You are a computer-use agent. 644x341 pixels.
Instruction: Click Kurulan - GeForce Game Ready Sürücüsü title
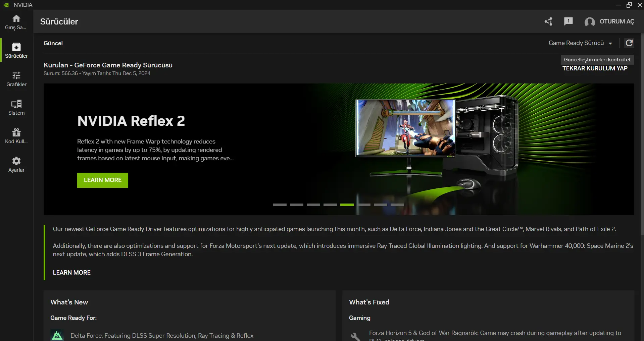tap(108, 65)
